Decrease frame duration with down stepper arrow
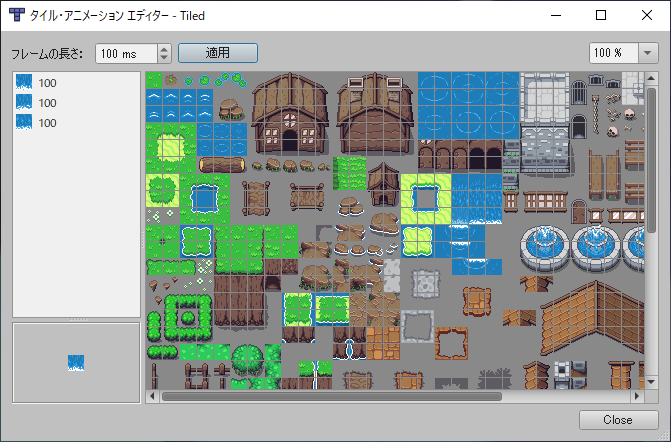This screenshot has height=442, width=671. (x=164, y=58)
